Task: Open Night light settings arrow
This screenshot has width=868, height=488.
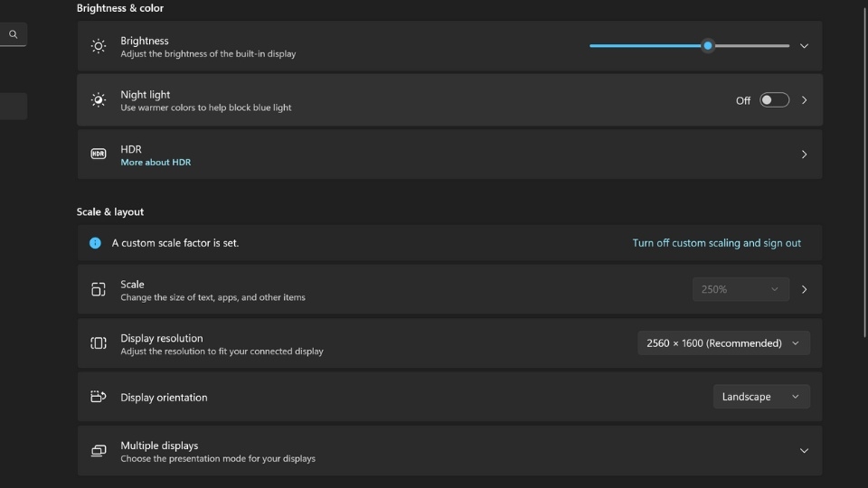Action: pyautogui.click(x=804, y=100)
